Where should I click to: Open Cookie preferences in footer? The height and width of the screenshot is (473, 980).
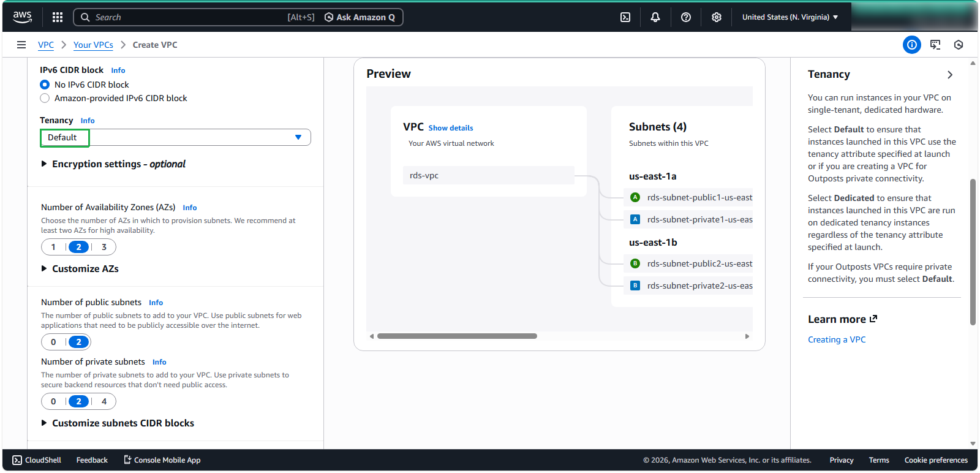pyautogui.click(x=936, y=460)
